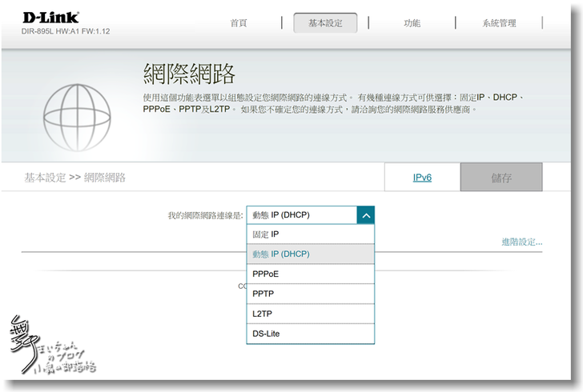The image size is (583, 392).
Task: Choose 動態 IP (DHCP) highlighted option
Action: pos(310,254)
